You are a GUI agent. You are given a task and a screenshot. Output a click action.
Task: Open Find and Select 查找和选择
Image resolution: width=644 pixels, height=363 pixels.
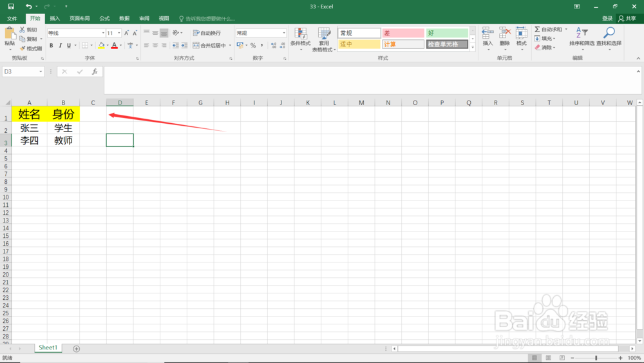pos(609,38)
